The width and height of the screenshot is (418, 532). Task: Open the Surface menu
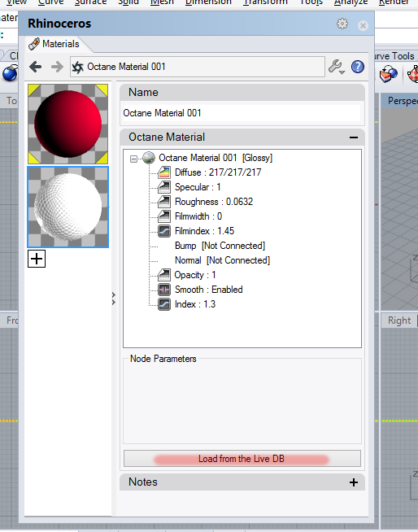click(x=90, y=2)
